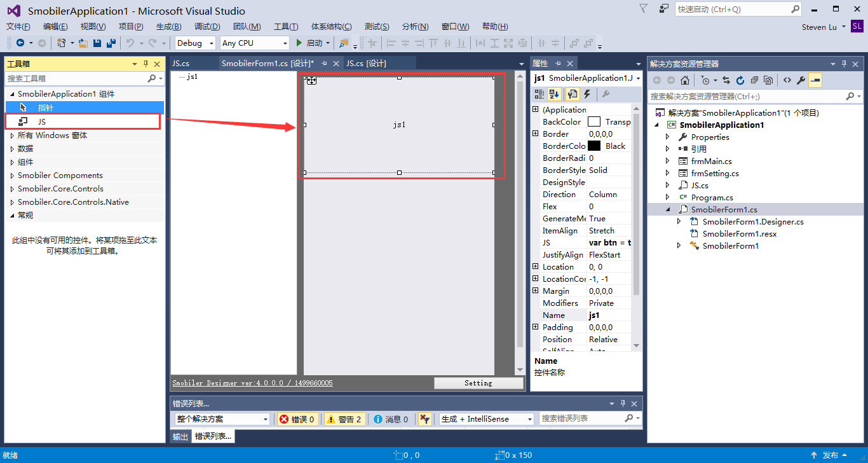Open the File menu (文件)

click(18, 27)
